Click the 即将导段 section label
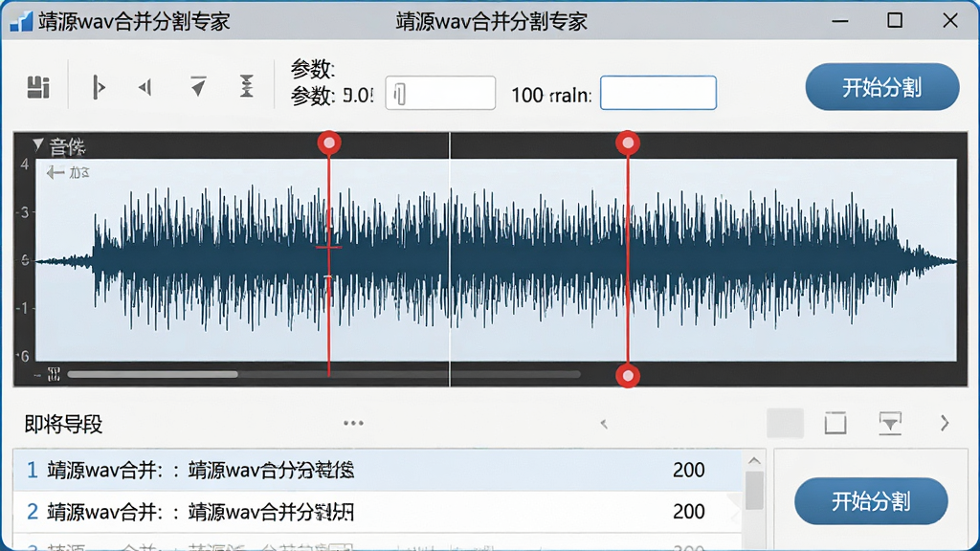This screenshot has height=551, width=980. tap(63, 424)
